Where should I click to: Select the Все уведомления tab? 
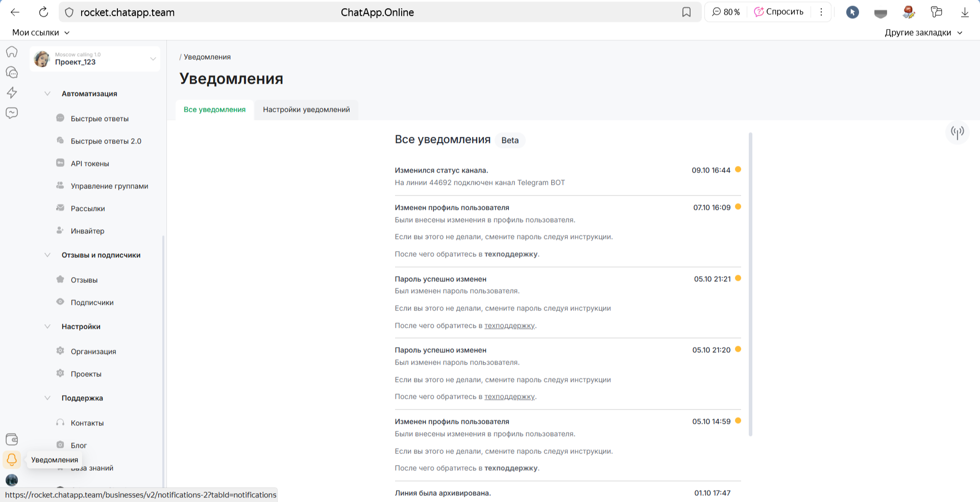pos(214,110)
